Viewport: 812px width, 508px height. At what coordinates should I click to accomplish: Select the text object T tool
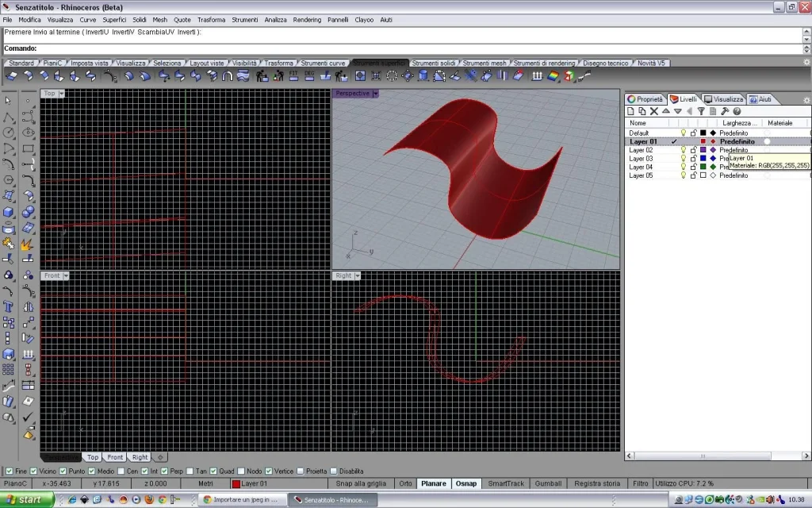9,307
